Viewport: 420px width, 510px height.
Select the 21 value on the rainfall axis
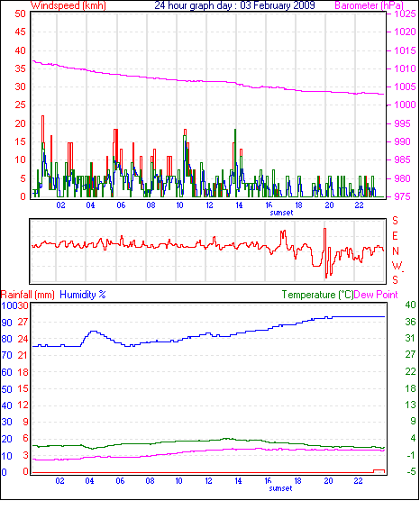click(23, 355)
